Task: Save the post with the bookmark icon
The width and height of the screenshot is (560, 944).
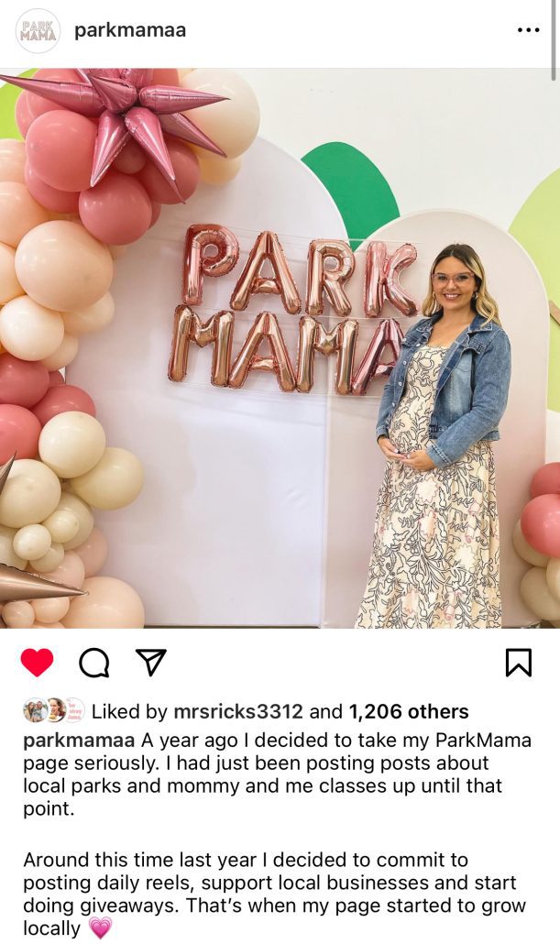Action: pos(518,663)
